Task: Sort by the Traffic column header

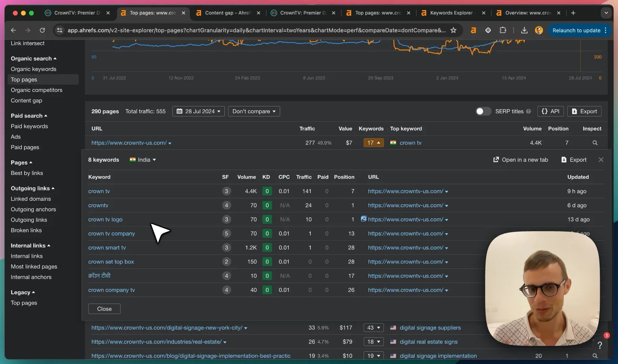Action: coord(307,128)
